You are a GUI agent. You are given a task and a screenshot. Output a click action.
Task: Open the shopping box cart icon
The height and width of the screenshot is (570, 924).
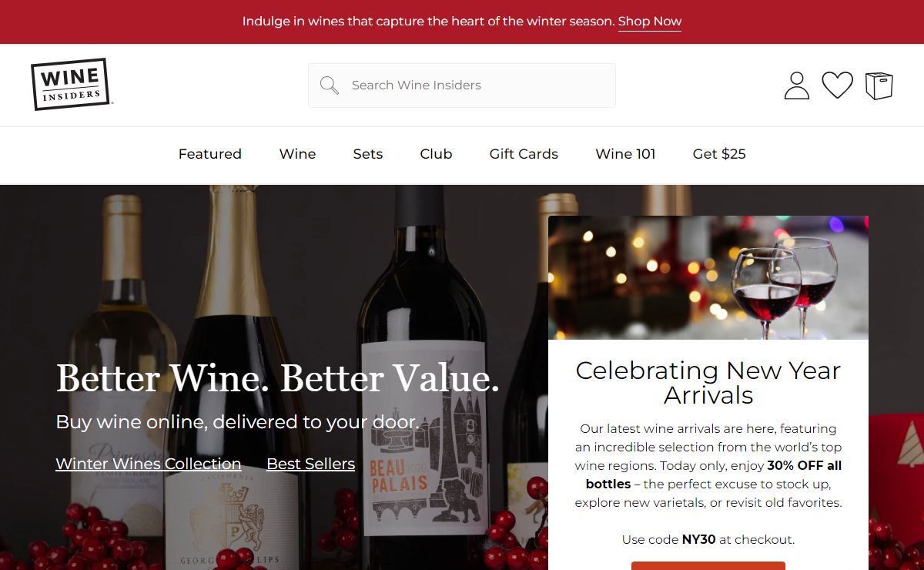(x=879, y=85)
